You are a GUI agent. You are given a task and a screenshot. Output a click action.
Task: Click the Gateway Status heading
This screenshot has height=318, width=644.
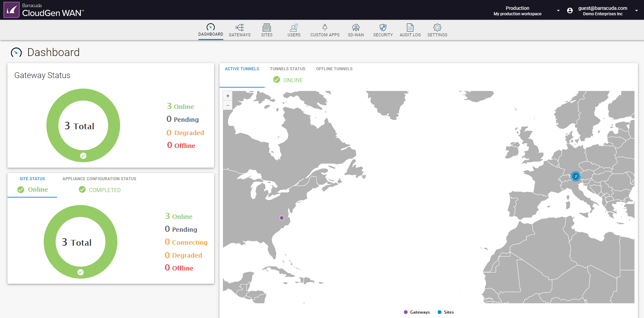point(42,75)
